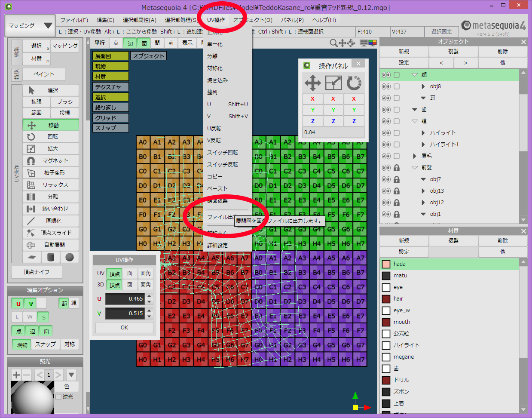
Task: Open the ヘルプ(H) menu
Action: click(324, 20)
